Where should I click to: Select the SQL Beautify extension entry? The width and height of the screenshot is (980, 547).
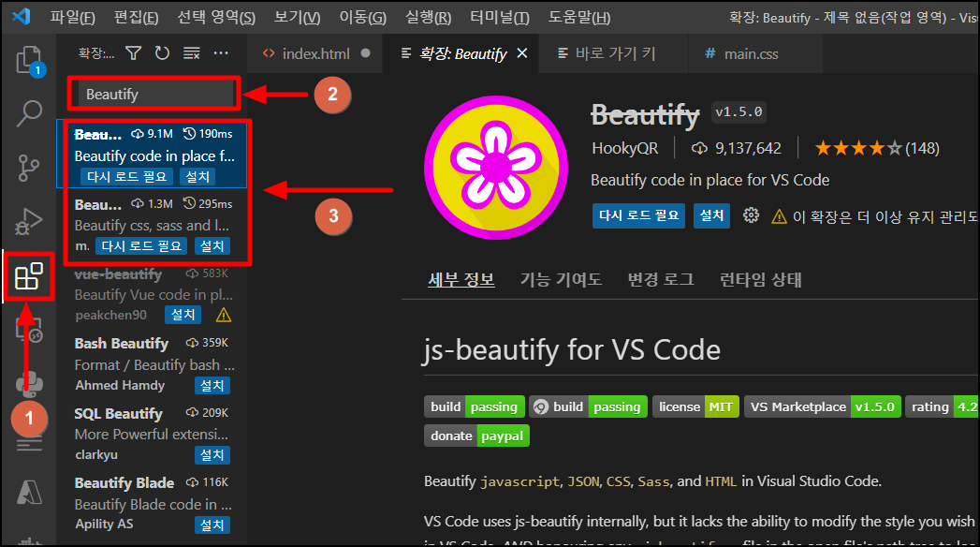[153, 434]
